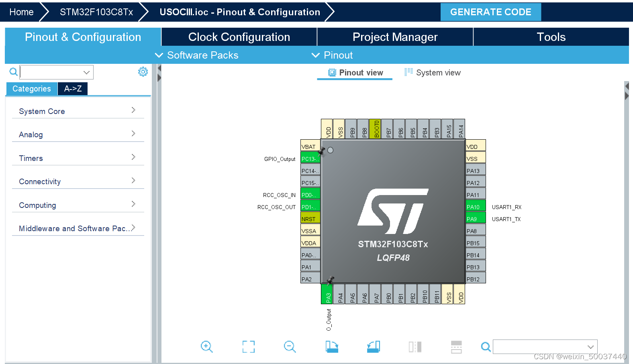Screen dimensions: 633x364
Task: Select the A->Z tab
Action: [73, 89]
